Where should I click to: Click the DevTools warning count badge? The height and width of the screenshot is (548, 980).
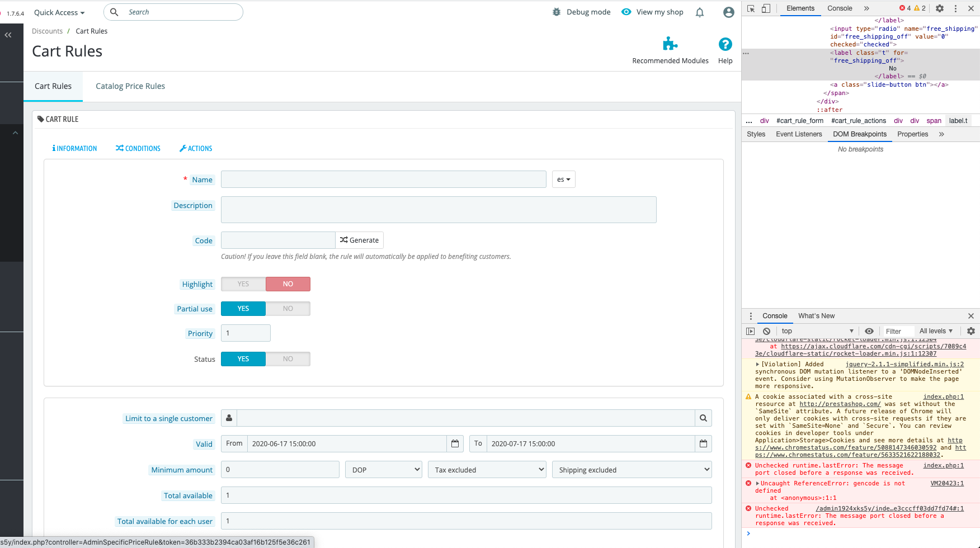[920, 8]
